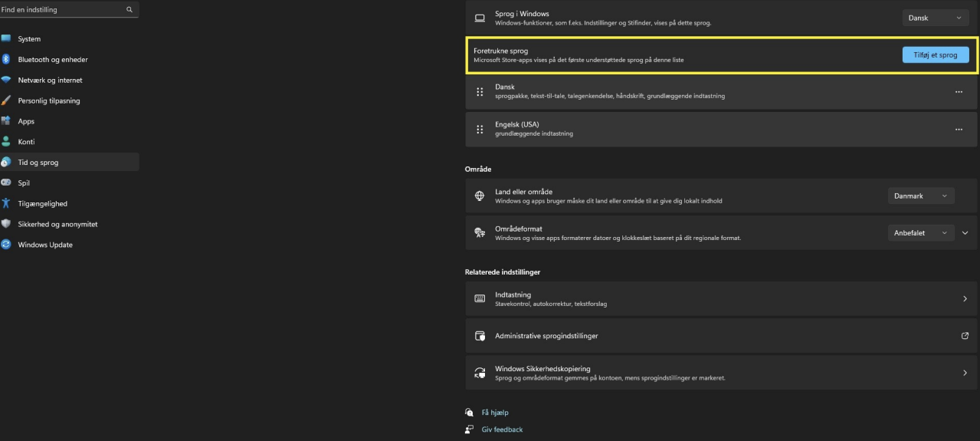Open the Få hjælp link
This screenshot has height=441, width=980.
[495, 413]
